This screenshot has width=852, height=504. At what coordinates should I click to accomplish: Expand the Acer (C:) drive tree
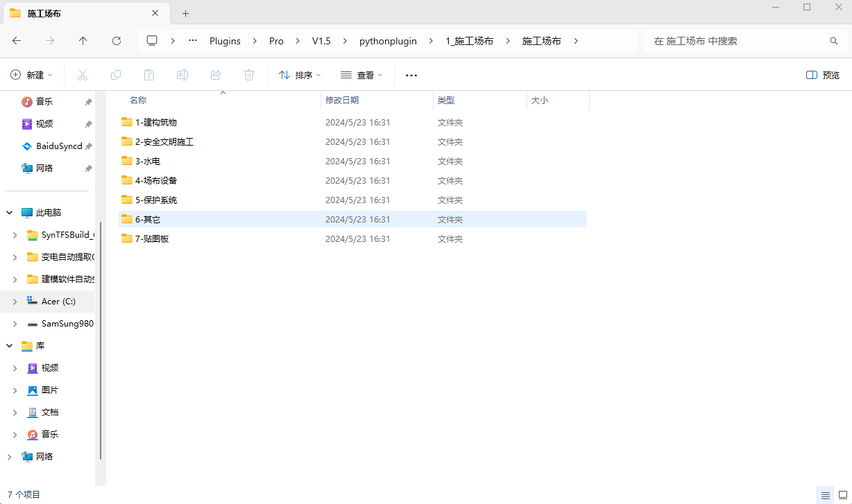[x=15, y=302]
